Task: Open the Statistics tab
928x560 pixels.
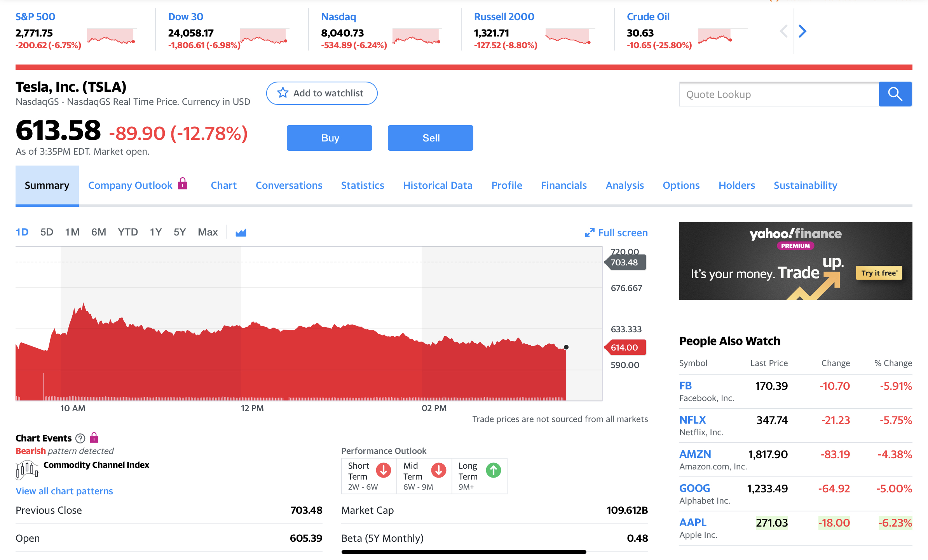Action: tap(362, 185)
